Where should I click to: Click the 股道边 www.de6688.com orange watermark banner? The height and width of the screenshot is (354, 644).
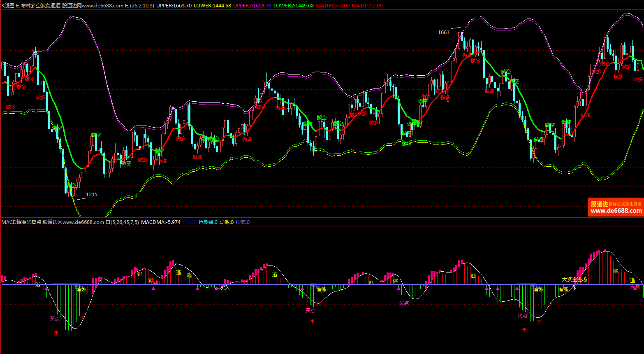616,207
